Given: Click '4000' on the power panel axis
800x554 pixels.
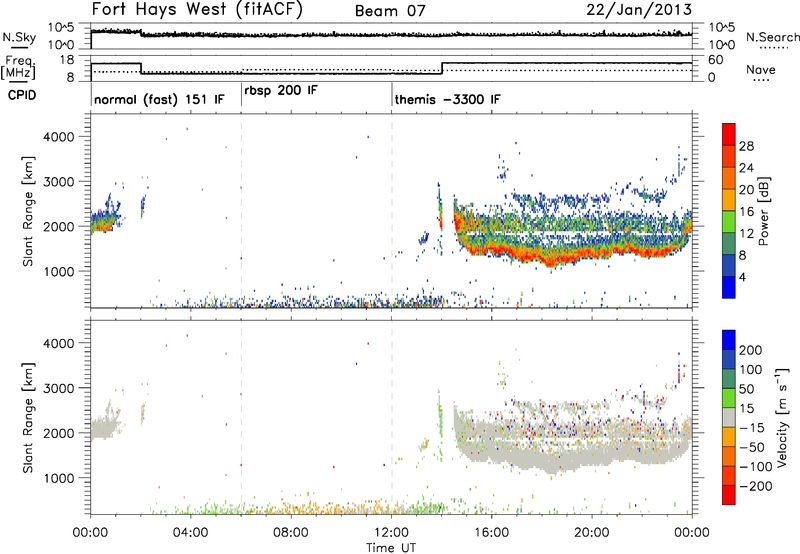Looking at the screenshot, I should point(58,137).
